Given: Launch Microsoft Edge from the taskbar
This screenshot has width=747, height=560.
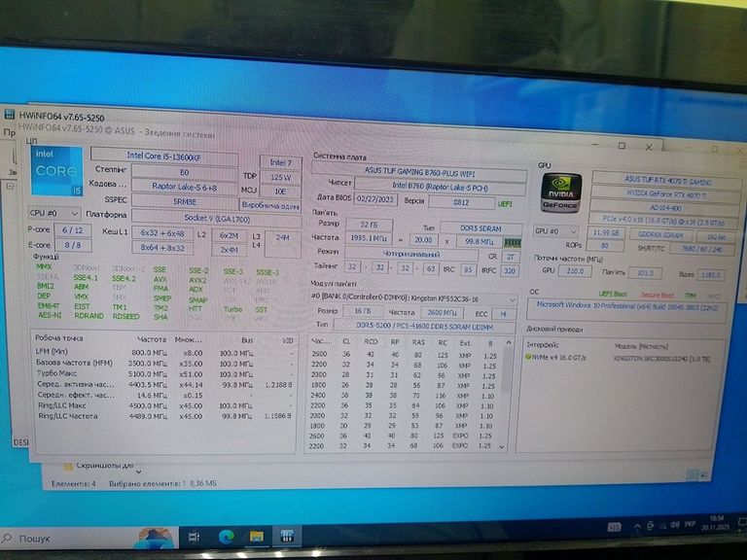Looking at the screenshot, I should pos(226,537).
